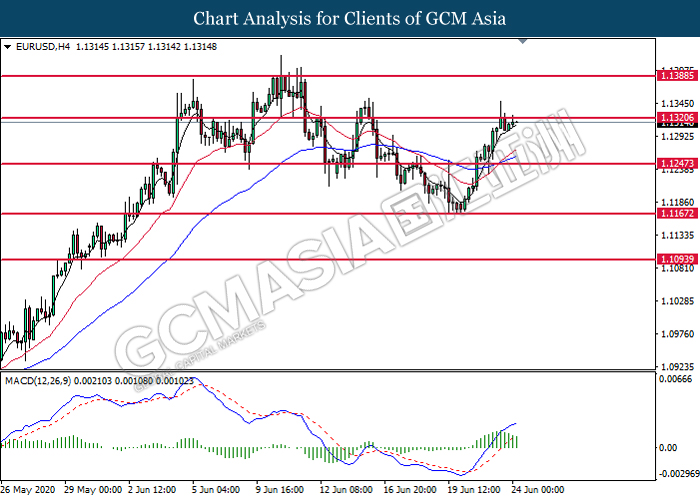Click the 12 Jun 08:00 time label
The height and width of the screenshot is (500, 700).
point(346,490)
